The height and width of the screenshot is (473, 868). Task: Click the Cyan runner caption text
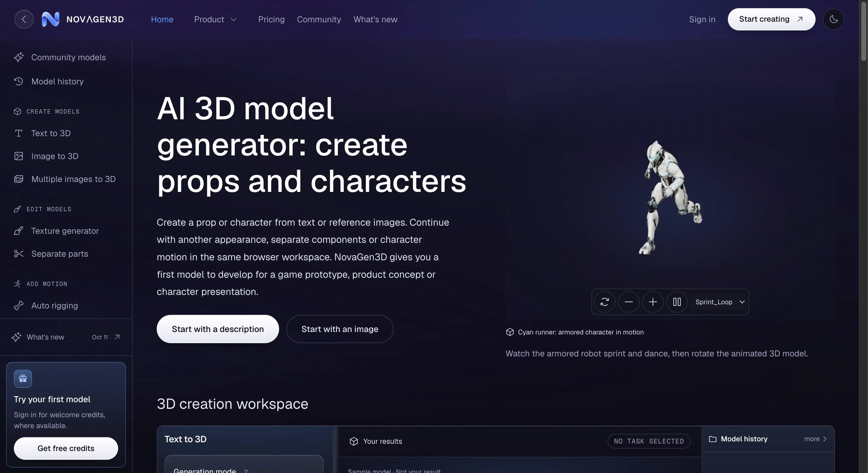pos(580,332)
